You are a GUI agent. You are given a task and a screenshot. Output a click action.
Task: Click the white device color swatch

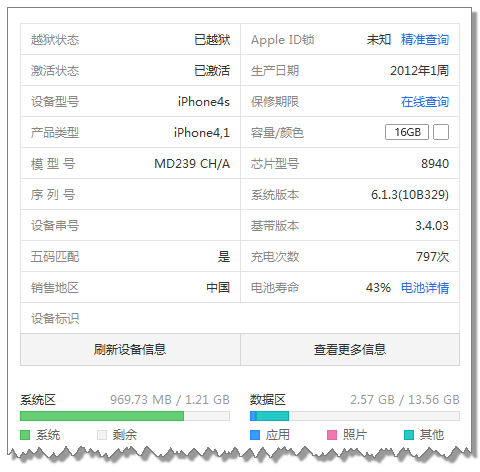click(441, 132)
